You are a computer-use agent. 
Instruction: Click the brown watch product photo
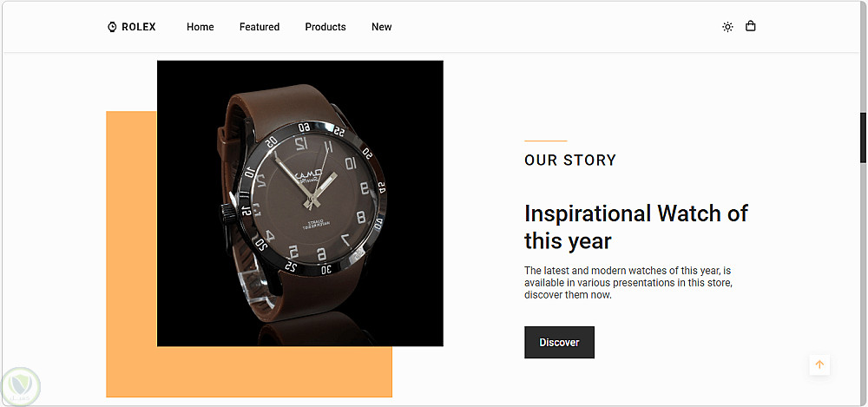pos(300,203)
